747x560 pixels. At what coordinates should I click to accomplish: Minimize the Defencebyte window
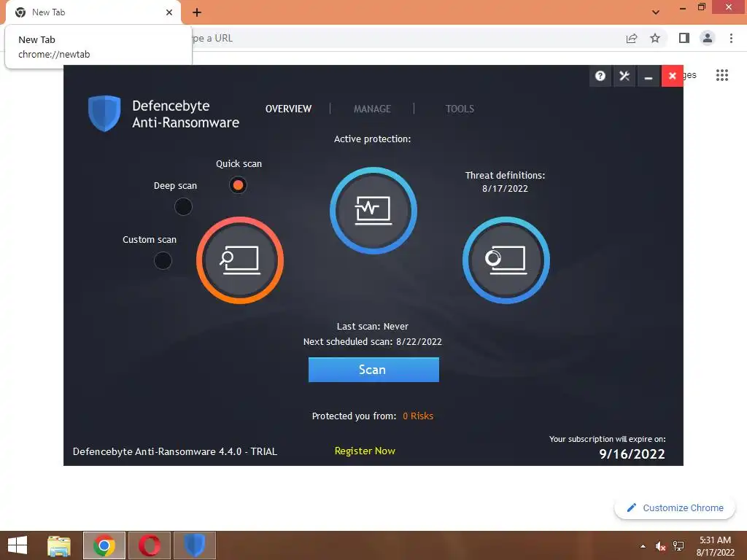pos(649,76)
